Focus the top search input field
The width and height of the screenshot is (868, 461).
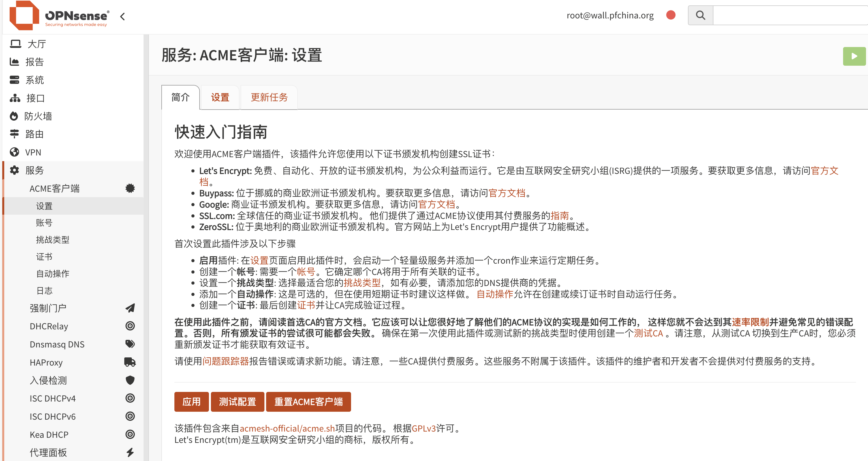[788, 15]
